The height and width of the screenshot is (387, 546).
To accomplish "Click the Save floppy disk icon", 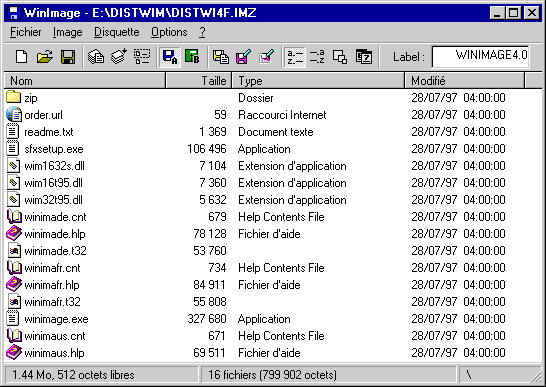I will point(68,56).
